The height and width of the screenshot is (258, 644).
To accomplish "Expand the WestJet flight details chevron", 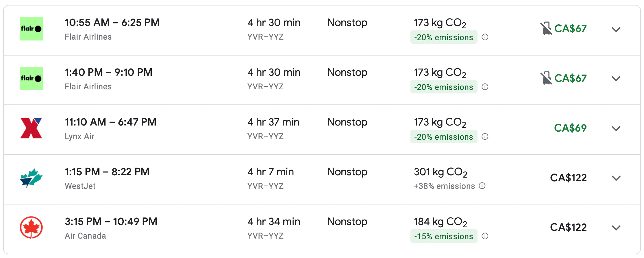I will click(x=616, y=178).
